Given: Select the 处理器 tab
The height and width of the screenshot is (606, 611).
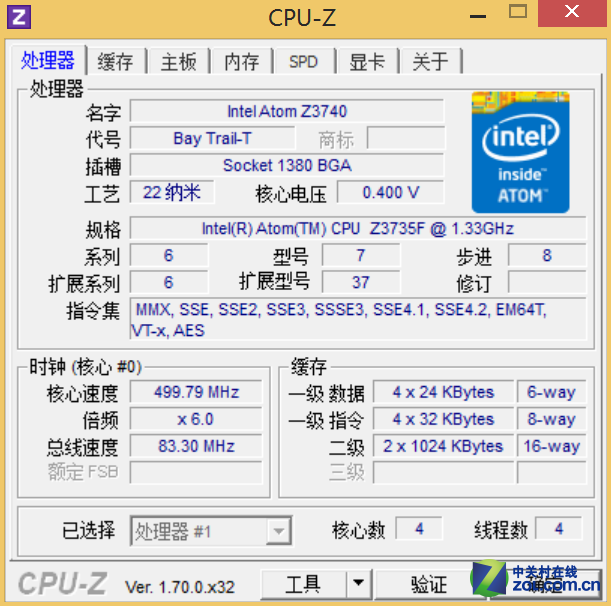Looking at the screenshot, I should pos(48,60).
